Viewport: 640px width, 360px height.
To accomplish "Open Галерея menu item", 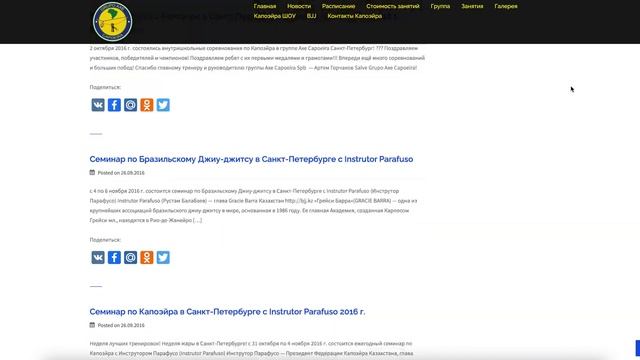I will pos(506,6).
